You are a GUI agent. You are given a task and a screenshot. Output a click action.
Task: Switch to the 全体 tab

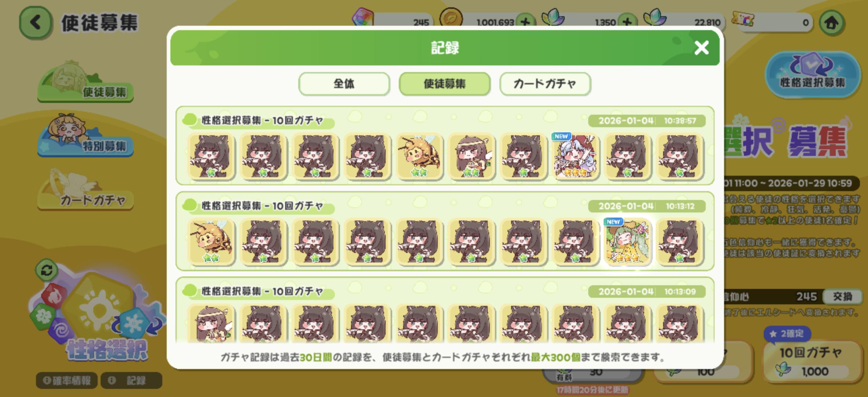(344, 84)
